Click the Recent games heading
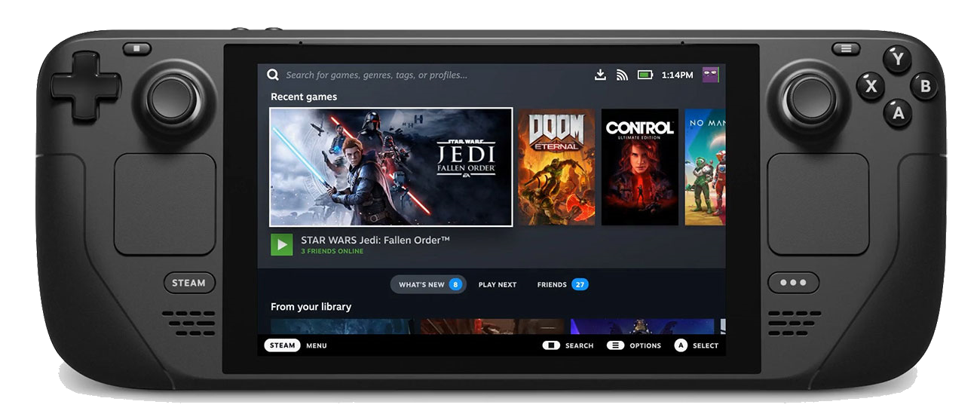The height and width of the screenshot is (420, 980). point(304,97)
